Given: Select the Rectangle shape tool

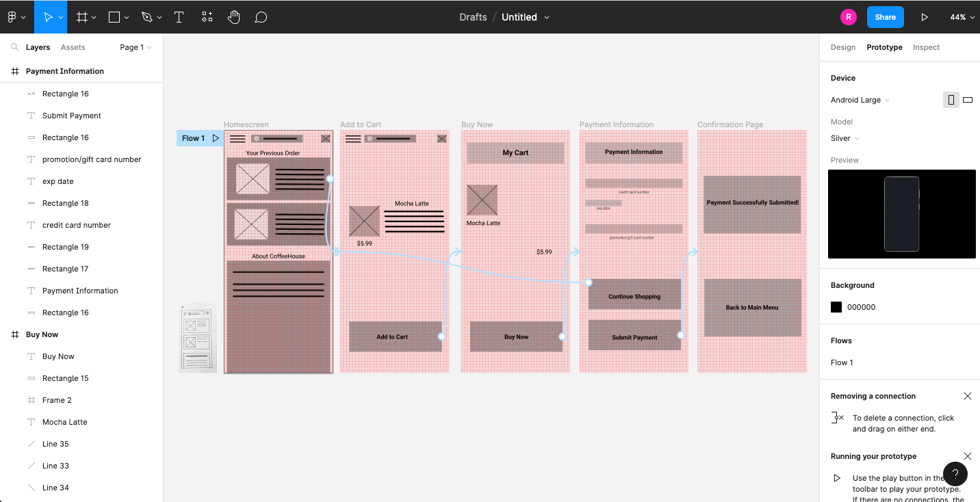Looking at the screenshot, I should tap(114, 17).
